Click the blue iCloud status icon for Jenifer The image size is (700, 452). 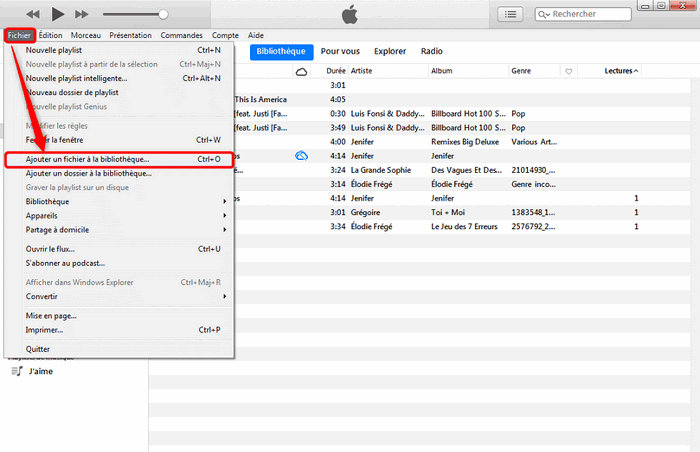[302, 156]
